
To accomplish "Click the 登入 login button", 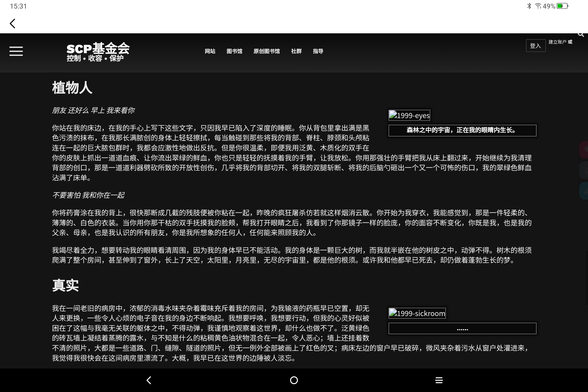I will point(536,46).
